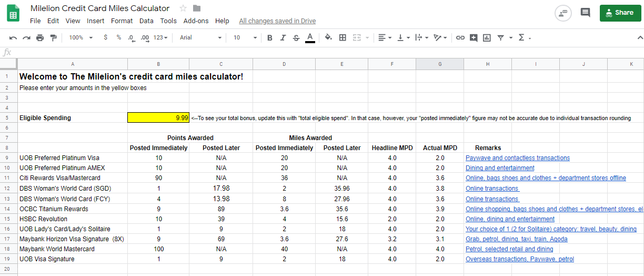
Task: Select the paint format tool
Action: (53, 38)
